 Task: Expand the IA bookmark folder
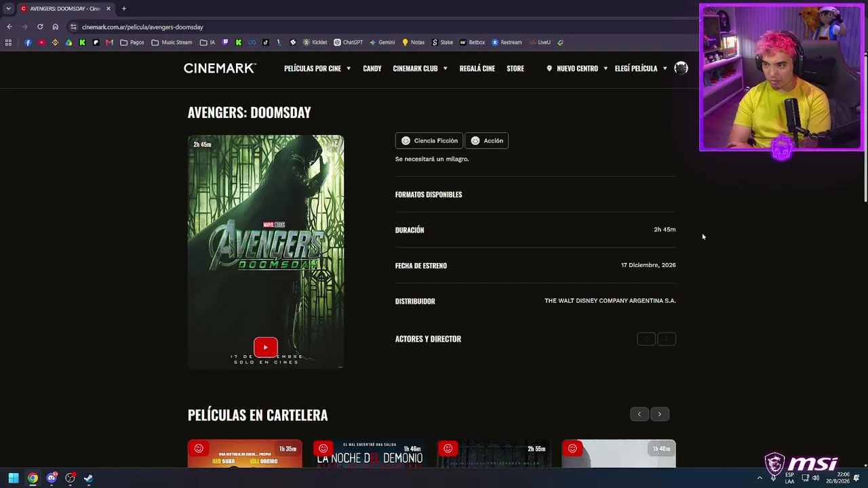click(208, 42)
